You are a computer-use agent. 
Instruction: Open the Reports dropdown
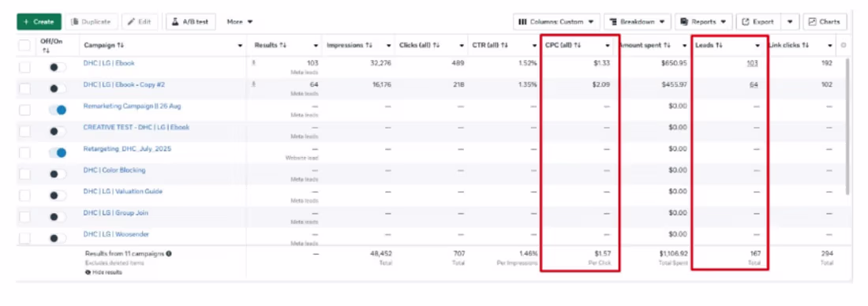pyautogui.click(x=704, y=21)
